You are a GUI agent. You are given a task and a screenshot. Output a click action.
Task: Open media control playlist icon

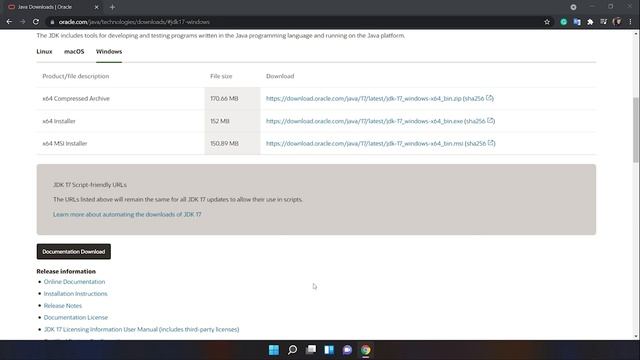point(603,22)
